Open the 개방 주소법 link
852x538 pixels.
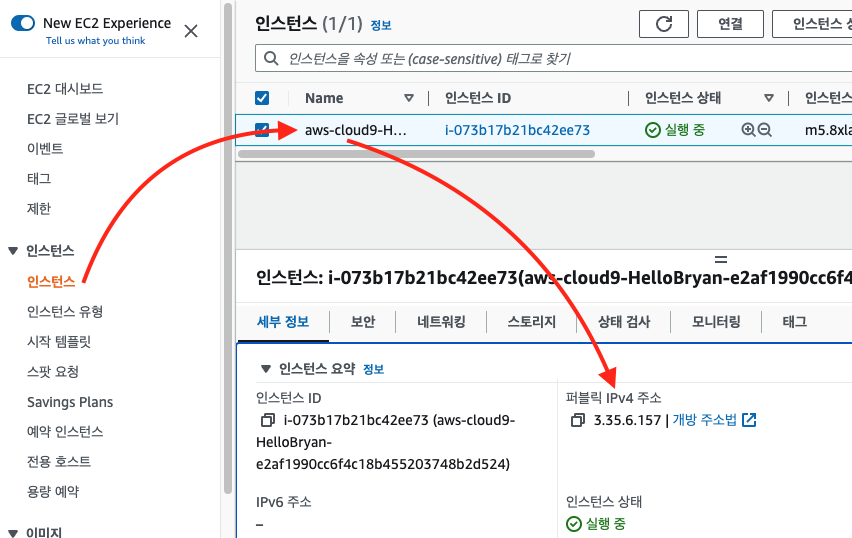[704, 420]
